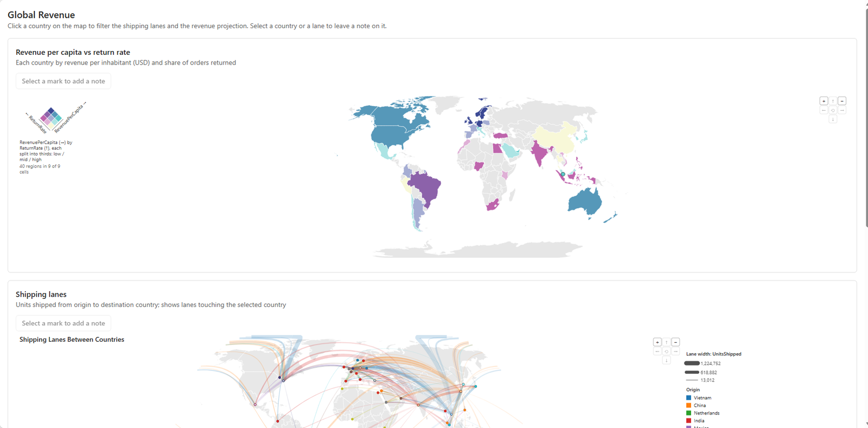The width and height of the screenshot is (868, 428).
Task: Select Australia on the revenue map
Action: (585, 202)
